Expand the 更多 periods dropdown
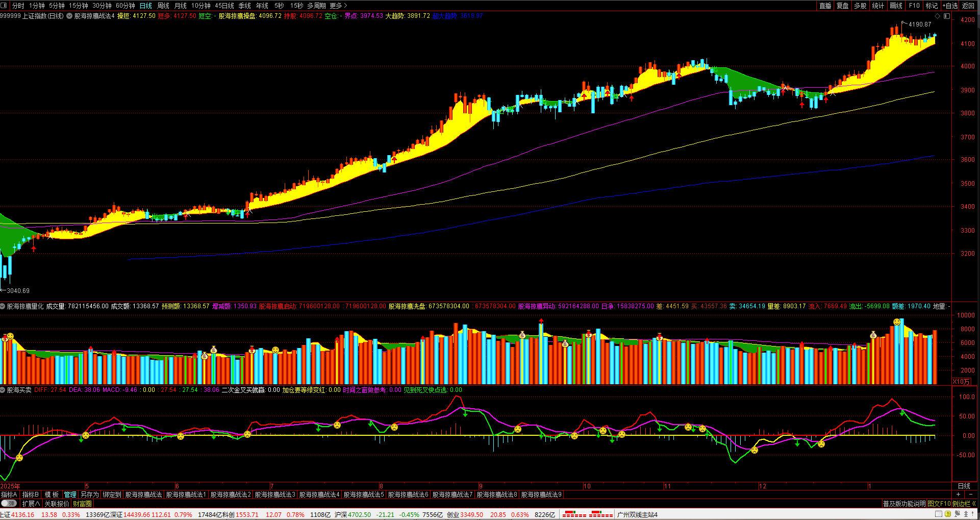The height and width of the screenshot is (520, 980). click(x=338, y=6)
